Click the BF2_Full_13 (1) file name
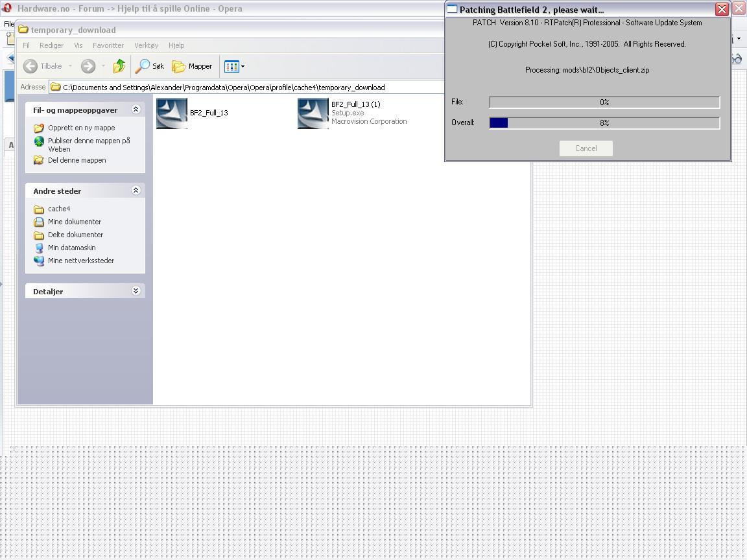747x560 pixels. [x=356, y=104]
